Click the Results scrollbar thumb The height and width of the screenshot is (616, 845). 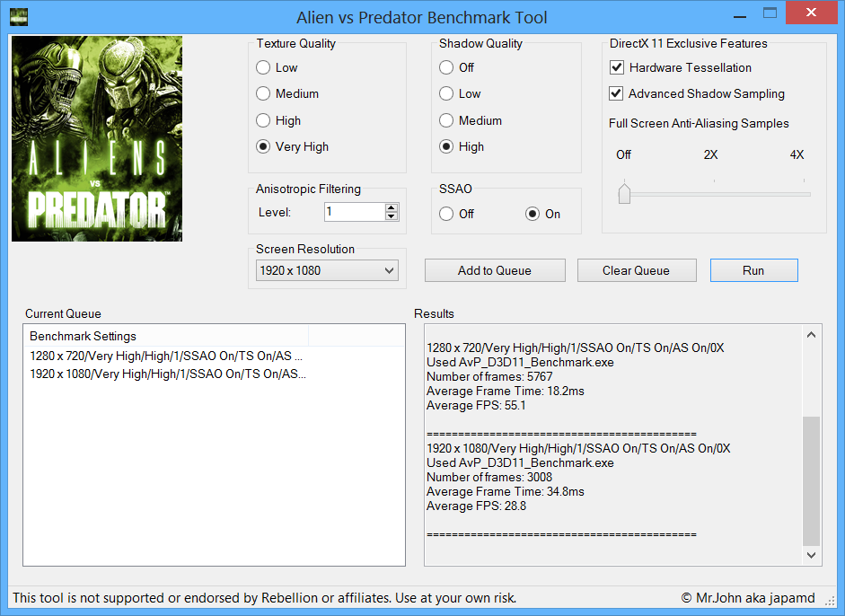click(812, 480)
